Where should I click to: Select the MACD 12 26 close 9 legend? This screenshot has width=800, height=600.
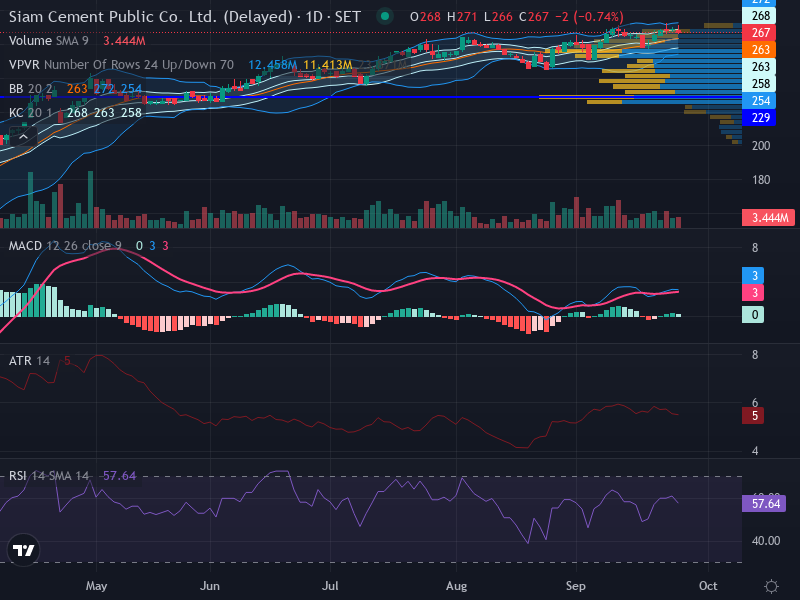pyautogui.click(x=65, y=246)
